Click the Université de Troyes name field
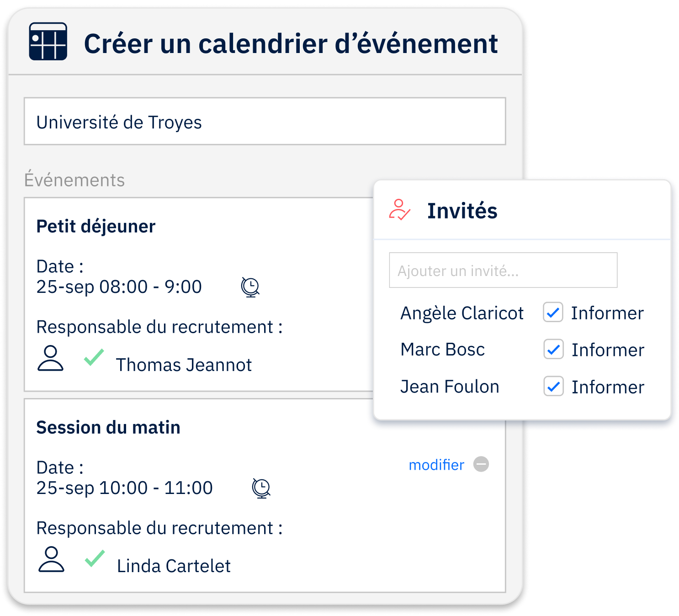The image size is (679, 616). point(265,122)
